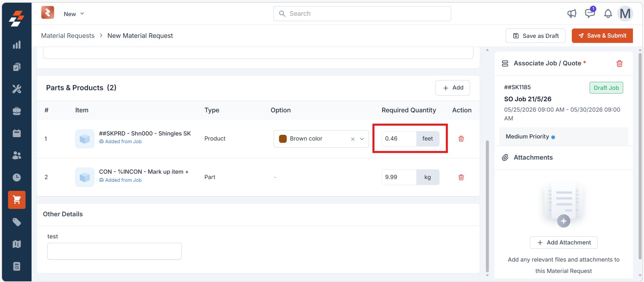This screenshot has height=282, width=644.
Task: Delete the CON Mark up item row
Action: (x=461, y=177)
